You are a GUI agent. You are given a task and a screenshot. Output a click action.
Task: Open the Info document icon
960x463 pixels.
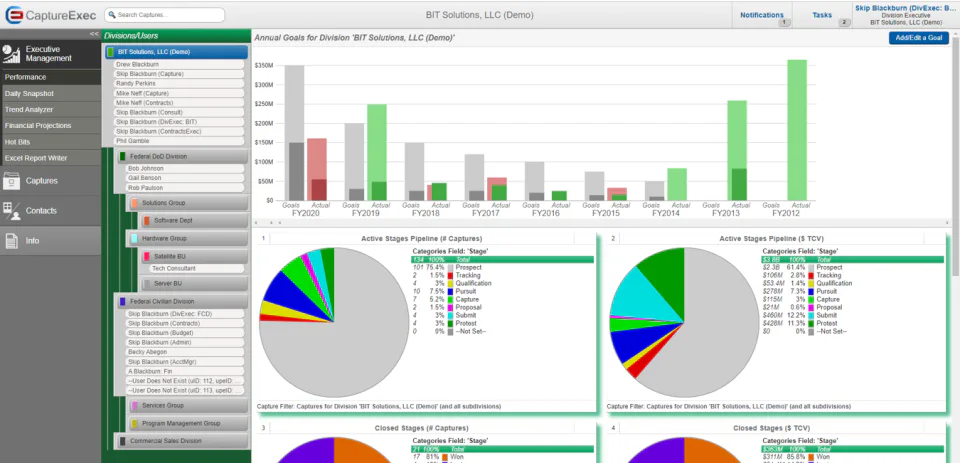coord(12,241)
